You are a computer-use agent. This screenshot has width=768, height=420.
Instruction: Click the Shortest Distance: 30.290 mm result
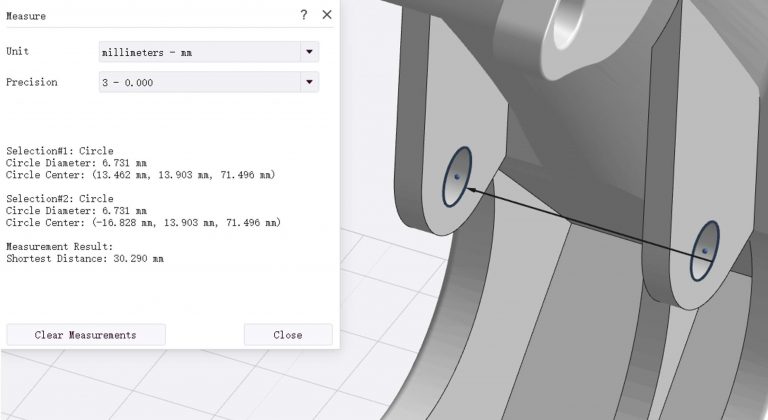pos(85,258)
